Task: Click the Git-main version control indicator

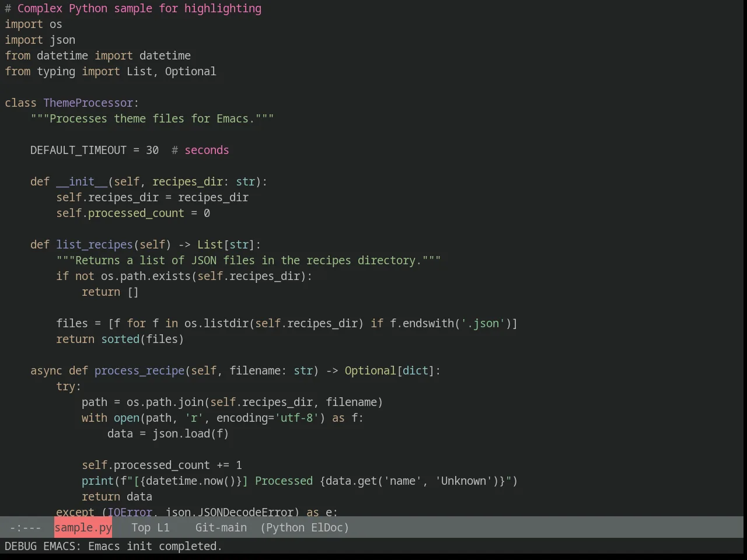Action: click(x=221, y=527)
